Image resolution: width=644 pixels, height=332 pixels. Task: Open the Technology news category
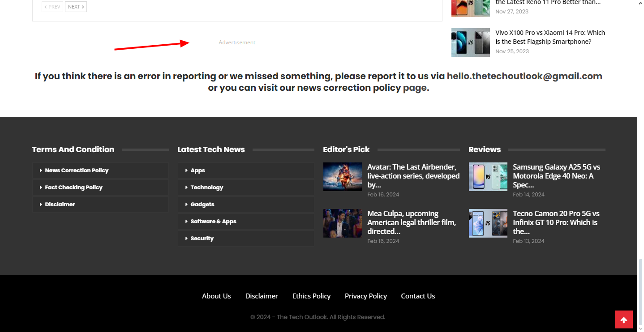coord(206,187)
